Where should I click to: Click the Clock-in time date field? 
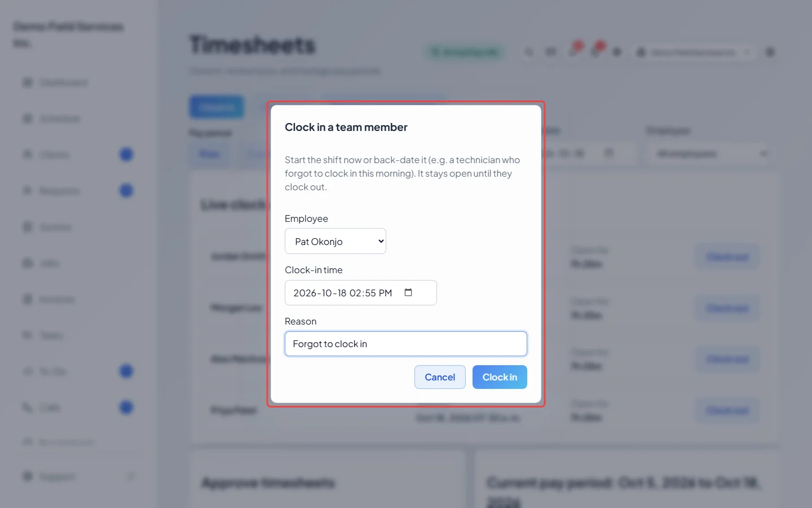(361, 292)
